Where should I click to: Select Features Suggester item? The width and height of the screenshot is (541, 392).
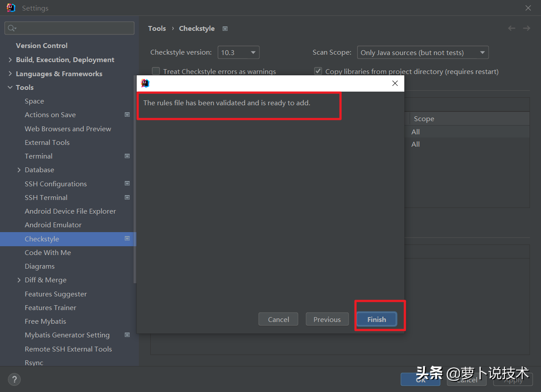coord(56,294)
